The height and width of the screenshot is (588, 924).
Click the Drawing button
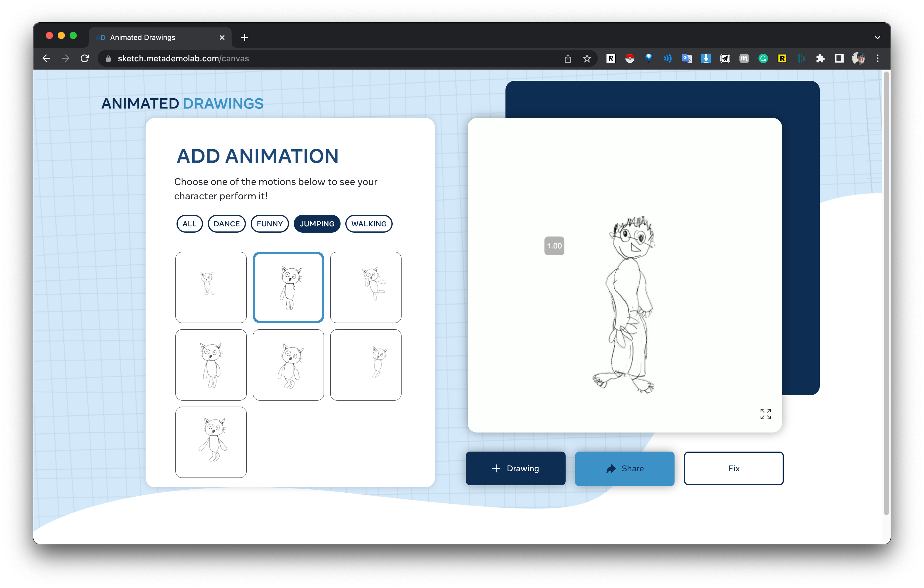515,468
